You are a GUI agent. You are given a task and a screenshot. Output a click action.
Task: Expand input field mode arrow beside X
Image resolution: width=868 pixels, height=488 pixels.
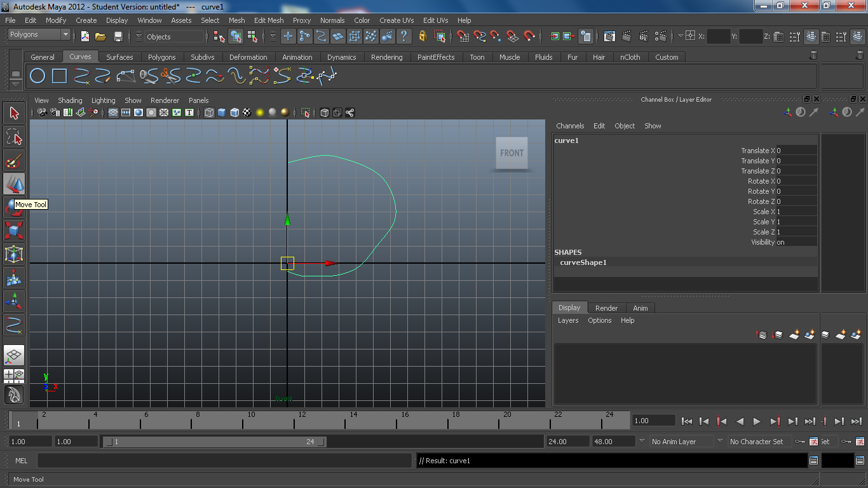681,36
